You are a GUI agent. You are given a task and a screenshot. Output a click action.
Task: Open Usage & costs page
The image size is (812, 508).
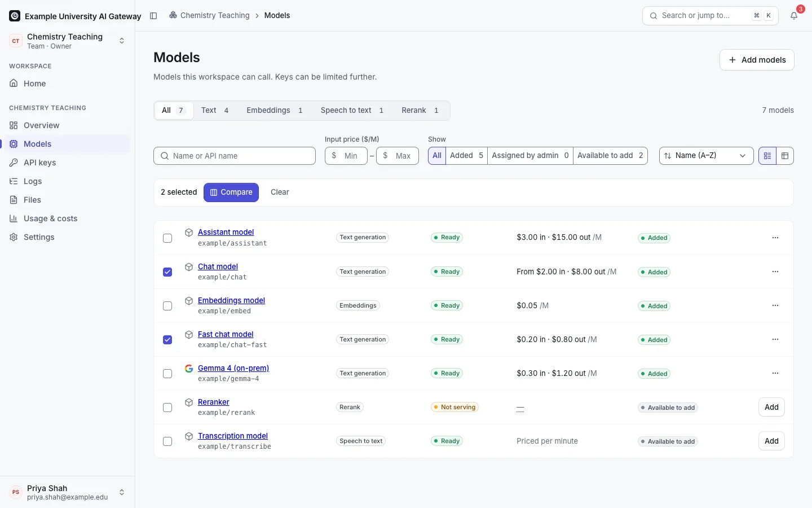67,218
